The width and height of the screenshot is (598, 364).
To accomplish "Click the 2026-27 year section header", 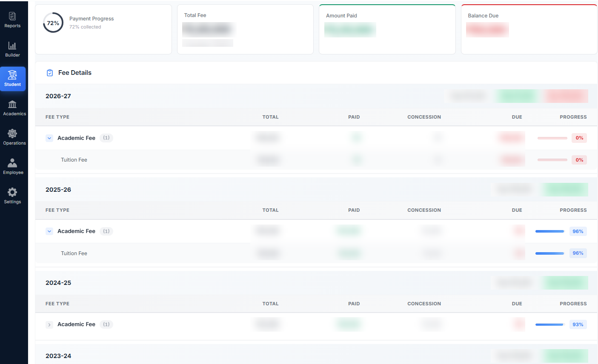I will pyautogui.click(x=316, y=96).
